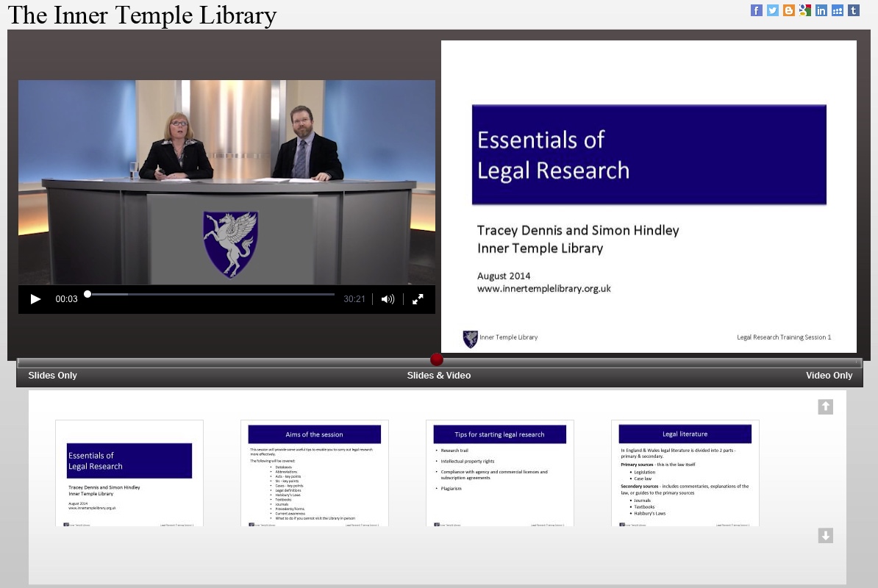This screenshot has width=878, height=588.
Task: Click the video seek bar
Action: pos(211,294)
